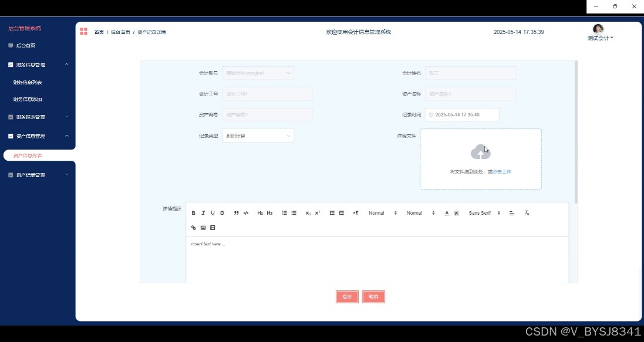Click the 2025-05-14 17:35:39 clock text

click(x=519, y=32)
